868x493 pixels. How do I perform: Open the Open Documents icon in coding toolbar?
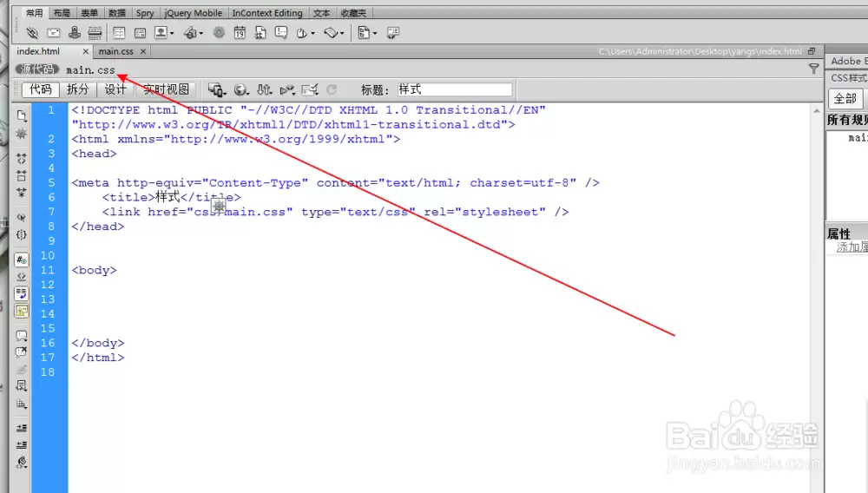22,115
